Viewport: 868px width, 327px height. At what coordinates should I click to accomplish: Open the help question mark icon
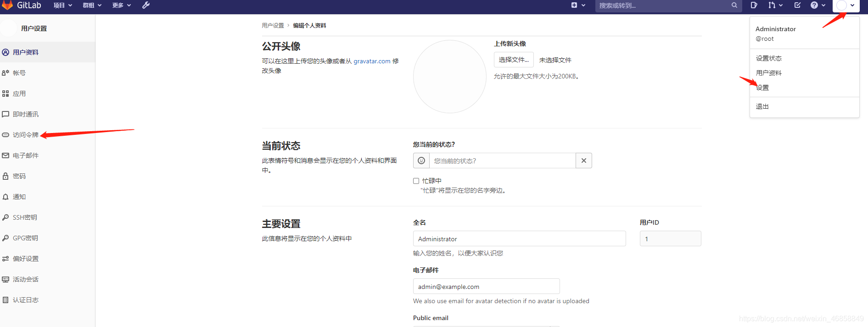click(x=814, y=5)
